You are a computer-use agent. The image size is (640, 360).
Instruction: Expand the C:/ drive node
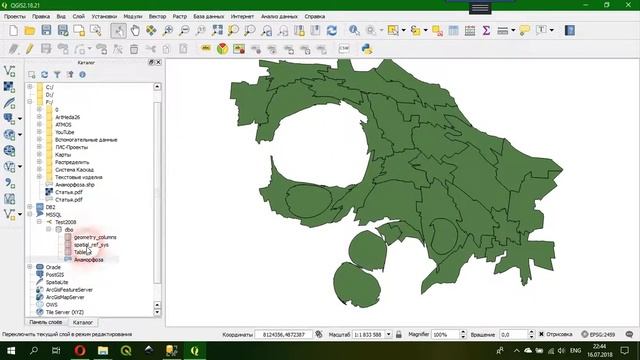[30, 87]
